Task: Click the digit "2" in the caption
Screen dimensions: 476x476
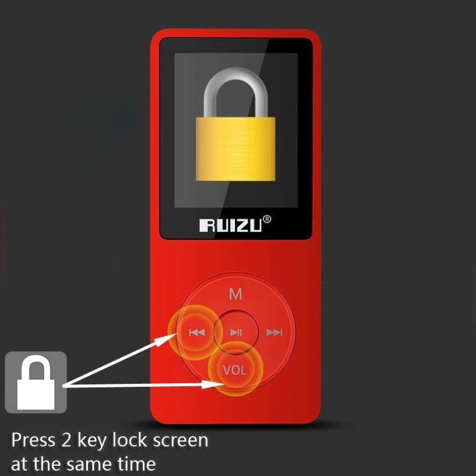Action: coord(66,440)
